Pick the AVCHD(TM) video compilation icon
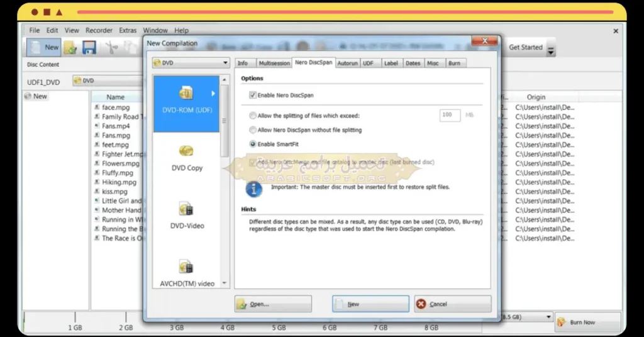 [186, 267]
